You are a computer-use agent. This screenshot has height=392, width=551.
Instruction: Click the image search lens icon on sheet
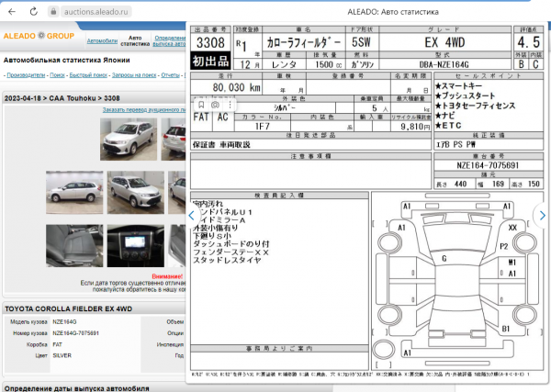coord(215,105)
